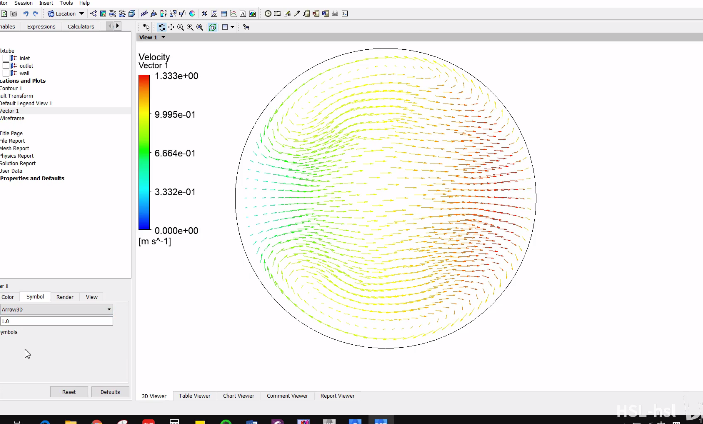Open the Chart Viewer tab
Image resolution: width=703 pixels, height=424 pixels.
pyautogui.click(x=238, y=396)
